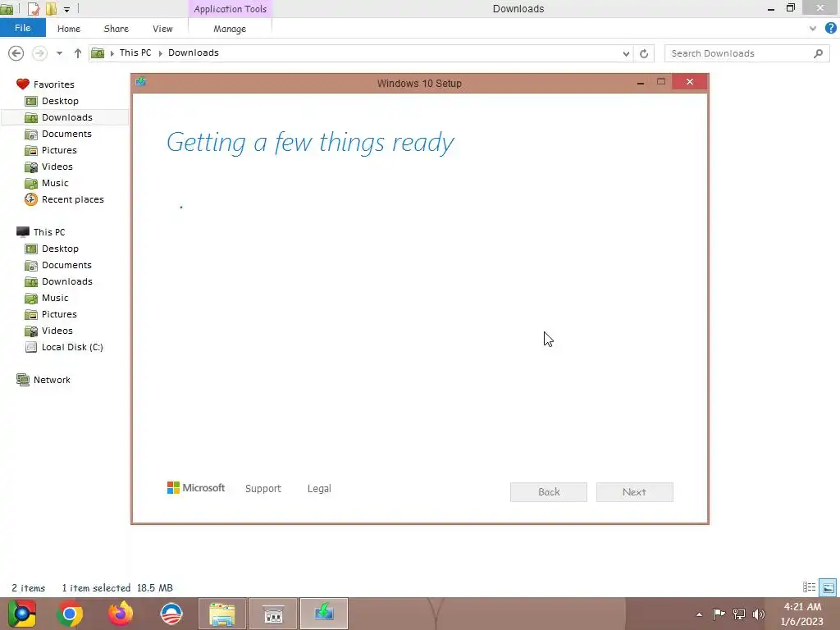Click the Local Disk drive icon
The width and height of the screenshot is (840, 630).
click(31, 347)
